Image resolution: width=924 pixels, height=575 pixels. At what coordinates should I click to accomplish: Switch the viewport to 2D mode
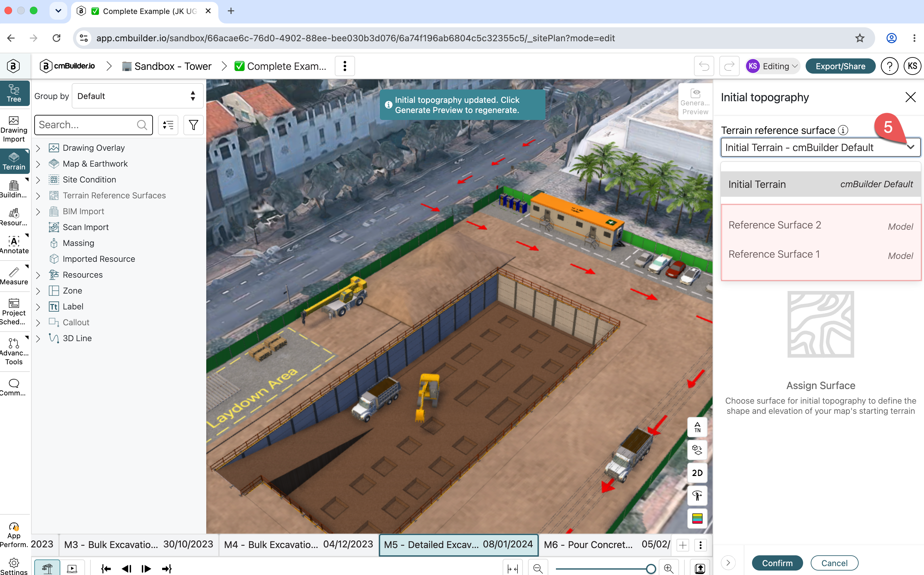[697, 473]
